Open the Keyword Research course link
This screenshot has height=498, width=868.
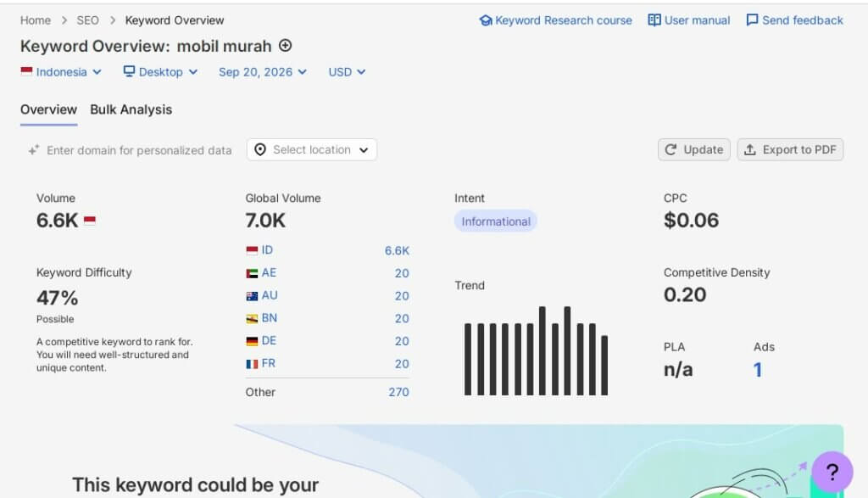[556, 20]
